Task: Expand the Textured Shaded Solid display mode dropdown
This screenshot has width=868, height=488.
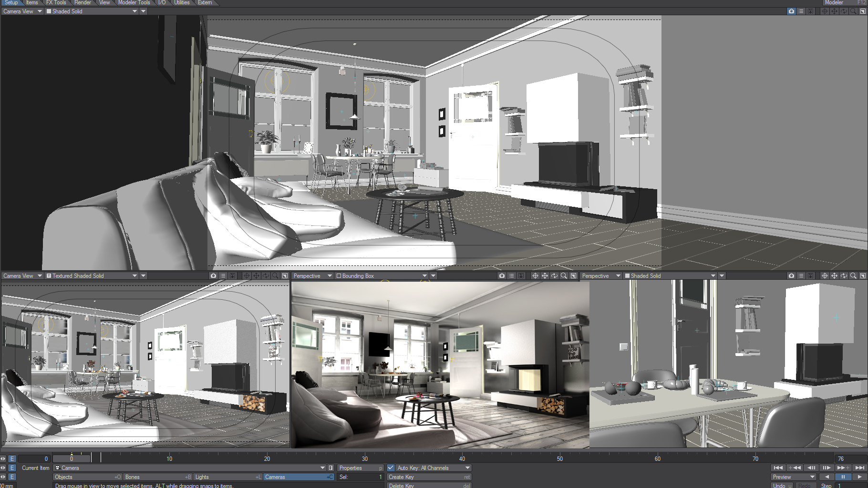Action: point(134,276)
